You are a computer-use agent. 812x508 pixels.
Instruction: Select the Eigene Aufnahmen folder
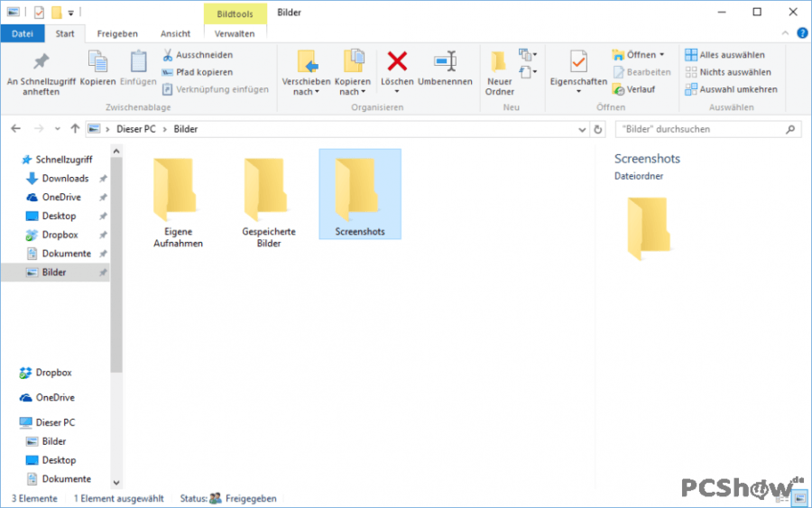(x=178, y=202)
